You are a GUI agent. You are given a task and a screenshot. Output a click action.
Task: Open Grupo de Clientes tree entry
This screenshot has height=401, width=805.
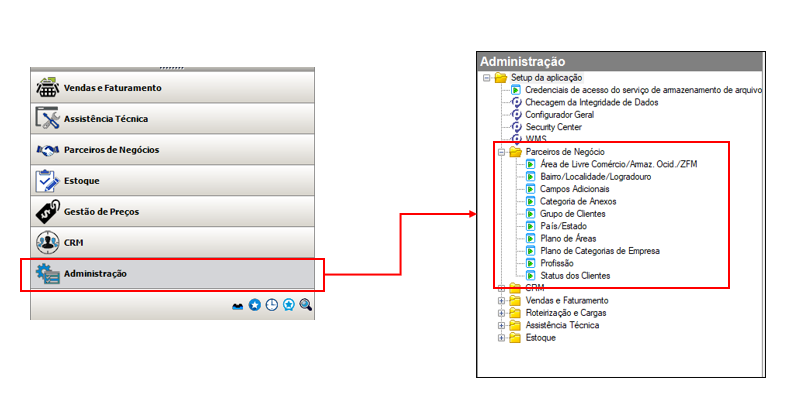[x=572, y=214]
